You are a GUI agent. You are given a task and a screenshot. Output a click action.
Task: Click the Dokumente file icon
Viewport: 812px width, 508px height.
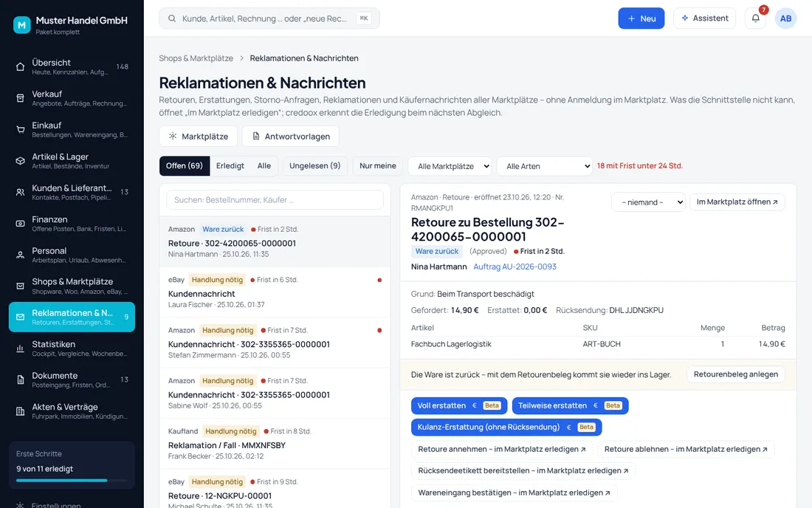click(x=20, y=380)
